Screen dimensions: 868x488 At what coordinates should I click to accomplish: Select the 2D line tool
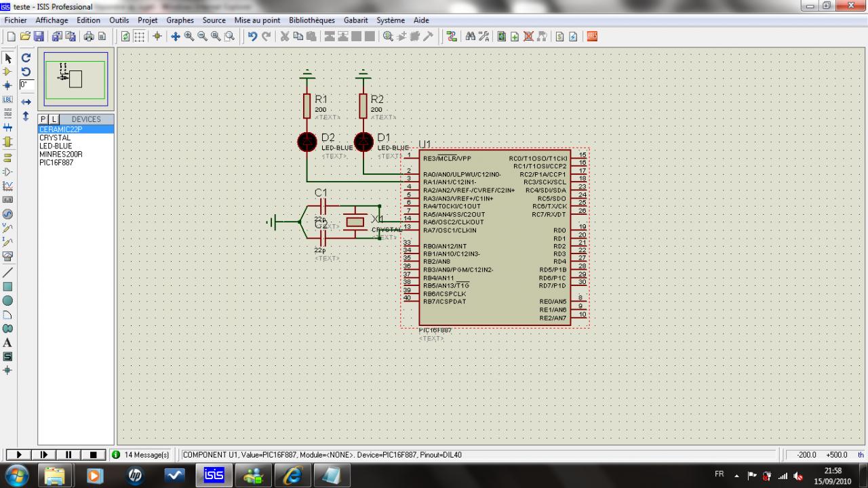pos(8,272)
